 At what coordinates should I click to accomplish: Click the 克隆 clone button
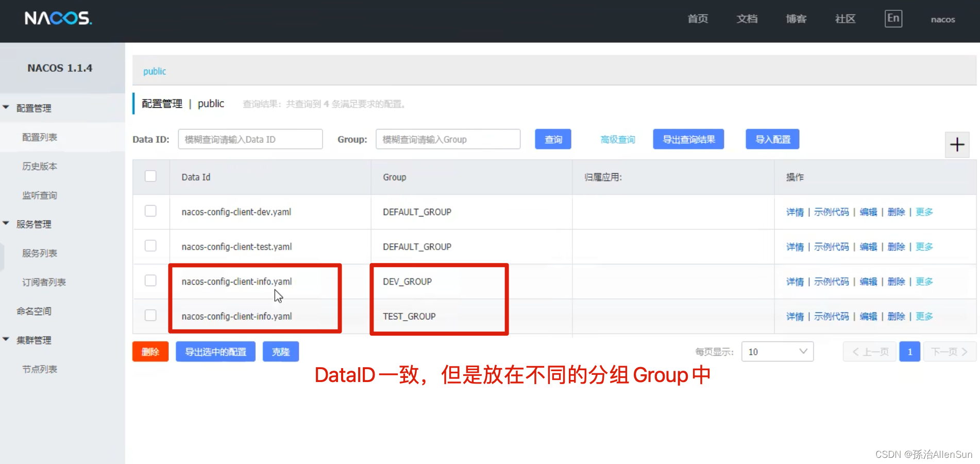(281, 352)
